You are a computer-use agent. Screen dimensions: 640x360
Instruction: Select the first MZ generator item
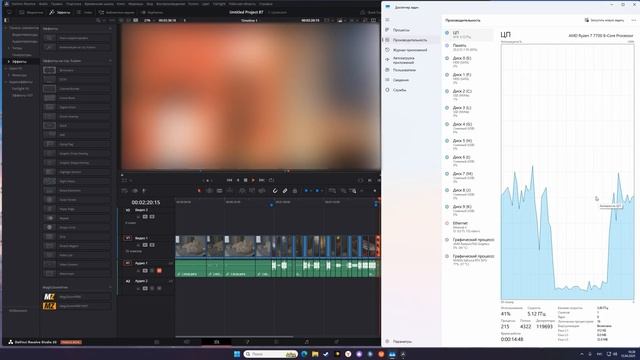pos(77,297)
